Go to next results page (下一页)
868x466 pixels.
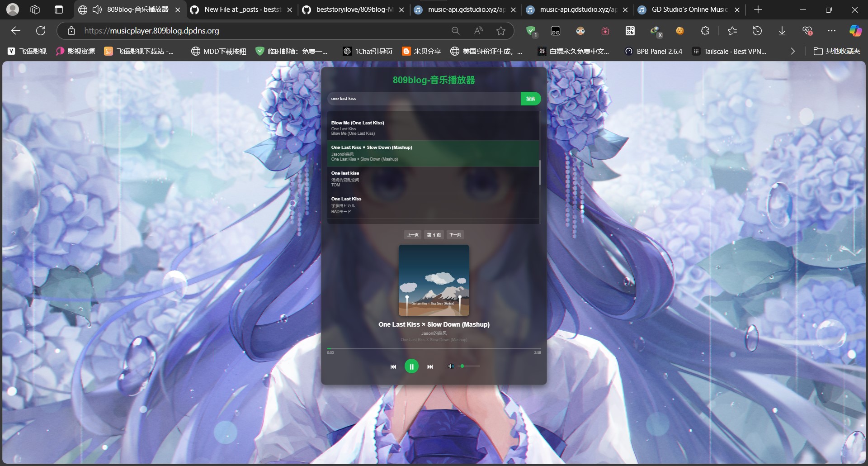(455, 235)
